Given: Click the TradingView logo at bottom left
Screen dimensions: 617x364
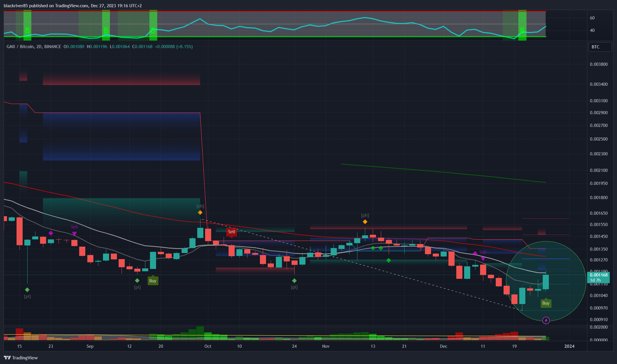Looking at the screenshot, I should pyautogui.click(x=21, y=358).
